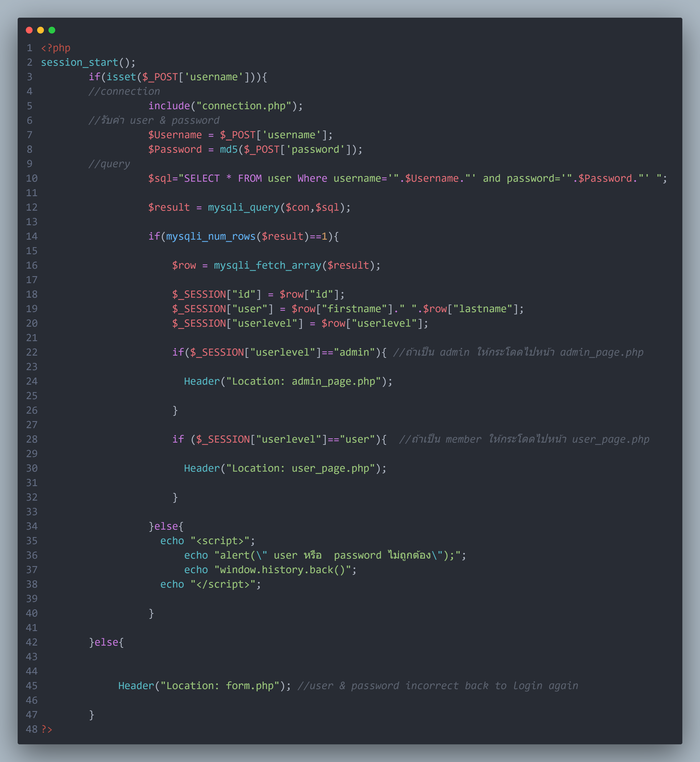Click the '$Password = md5(' assignment line
Viewport: 700px width, 762px height.
(255, 149)
